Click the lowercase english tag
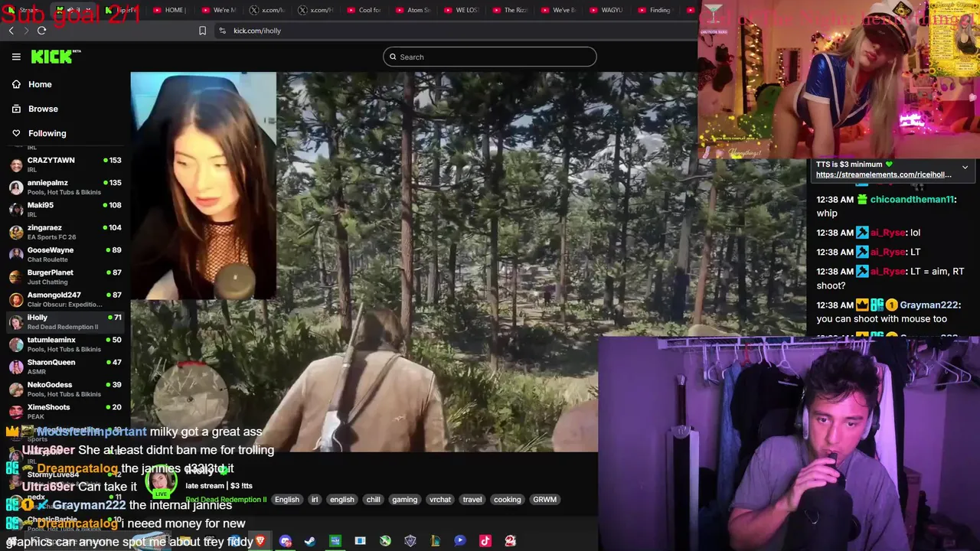This screenshot has width=980, height=551. pyautogui.click(x=342, y=500)
